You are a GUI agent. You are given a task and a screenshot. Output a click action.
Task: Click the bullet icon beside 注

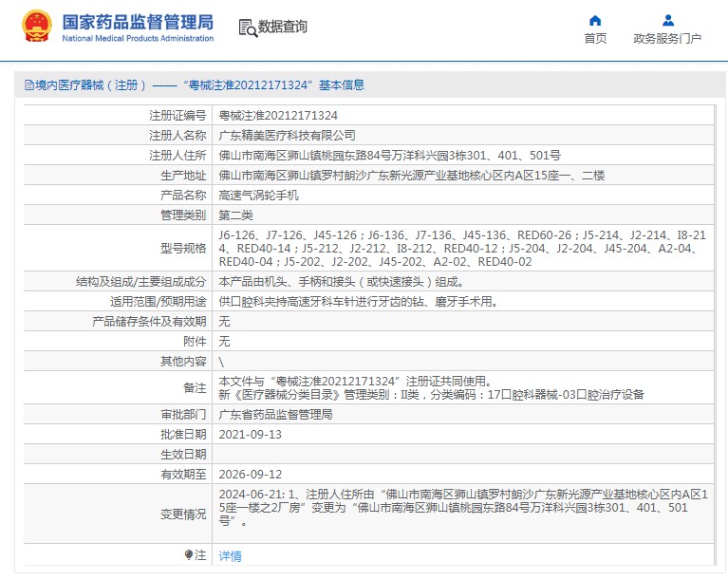pyautogui.click(x=189, y=554)
